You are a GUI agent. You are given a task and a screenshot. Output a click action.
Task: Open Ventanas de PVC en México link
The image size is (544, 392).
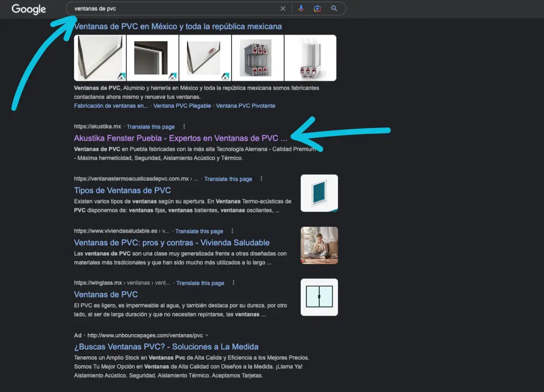(x=178, y=27)
